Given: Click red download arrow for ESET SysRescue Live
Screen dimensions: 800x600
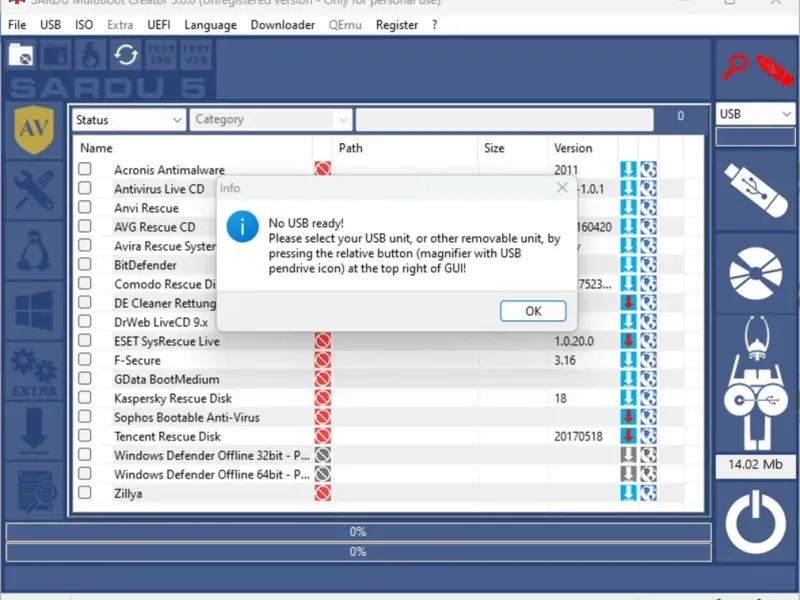Looking at the screenshot, I should point(628,341).
